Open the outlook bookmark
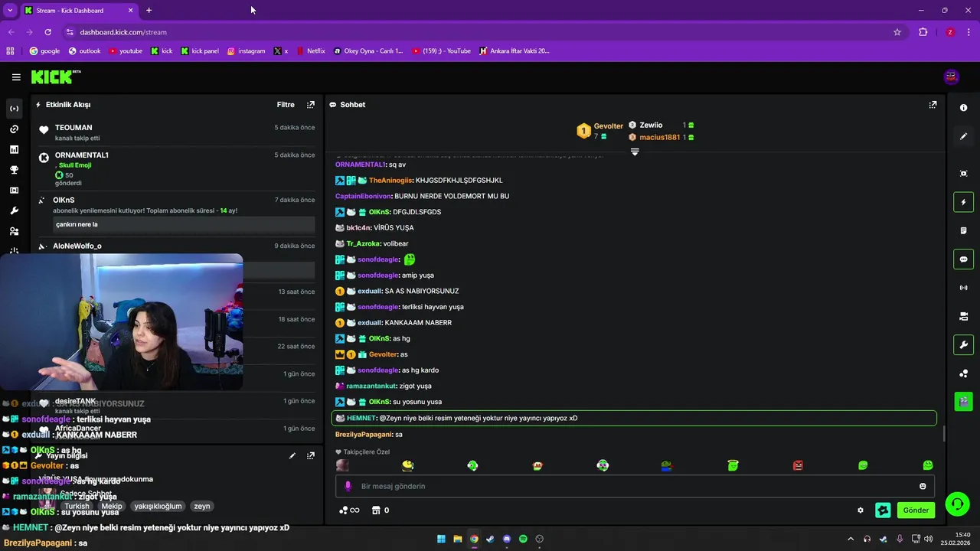 coord(84,51)
